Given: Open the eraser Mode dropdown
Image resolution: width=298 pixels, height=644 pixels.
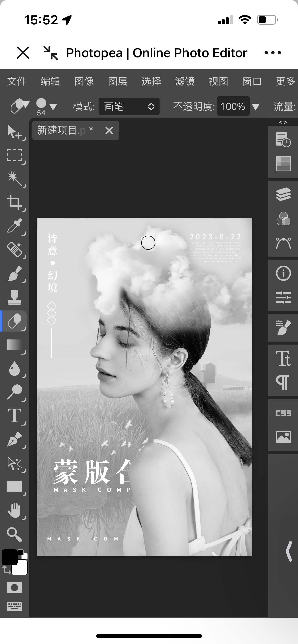Looking at the screenshot, I should 129,106.
